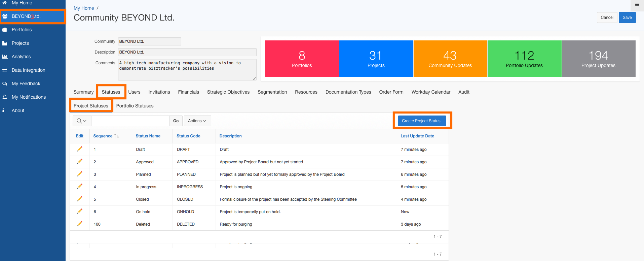Click the BEYOND Ltd. community people icon
This screenshot has height=261, width=644.
click(5, 16)
